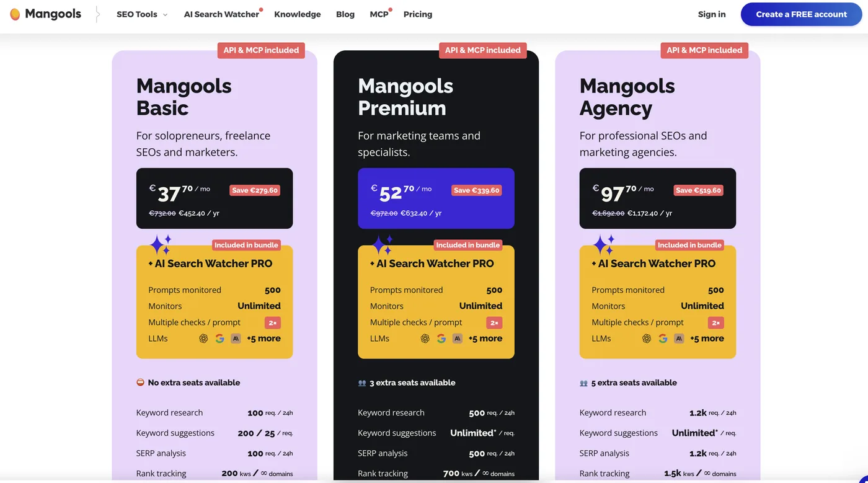Click the OpenAI icon in the Premium plan
Image resolution: width=868 pixels, height=483 pixels.
click(425, 339)
